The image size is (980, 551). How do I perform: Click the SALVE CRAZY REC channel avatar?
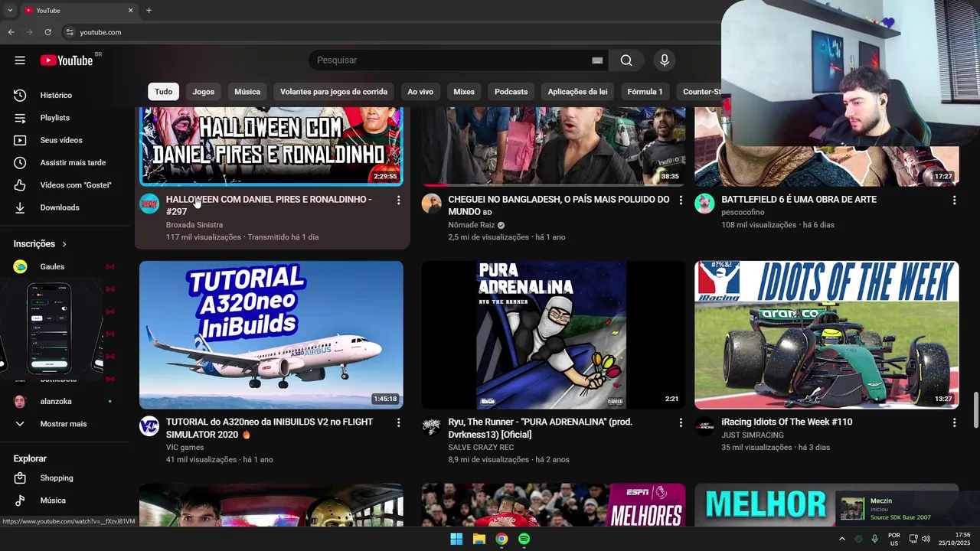tap(432, 426)
